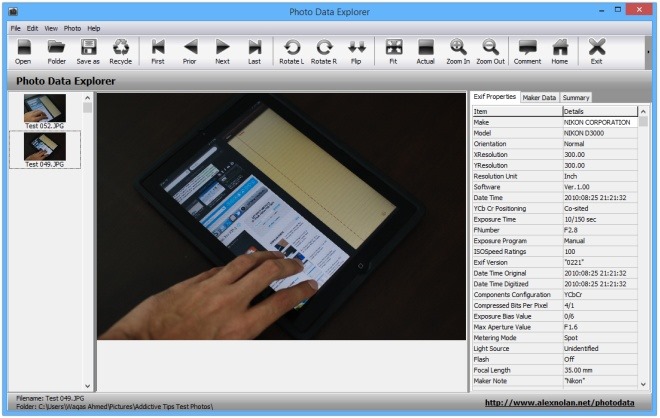Switch to the Maker Data tab
Screen dimensions: 660x418
pyautogui.click(x=539, y=98)
